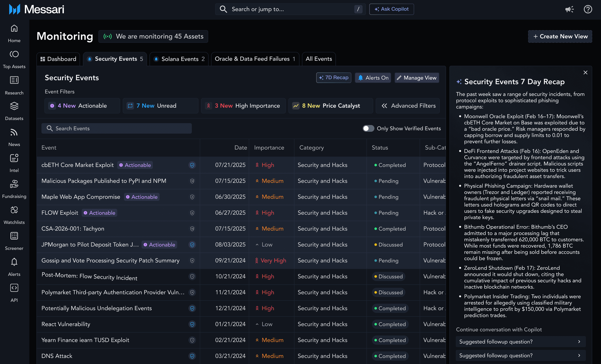Click the announcements megaphone icon
Image resolution: width=601 pixels, height=364 pixels.
(569, 9)
